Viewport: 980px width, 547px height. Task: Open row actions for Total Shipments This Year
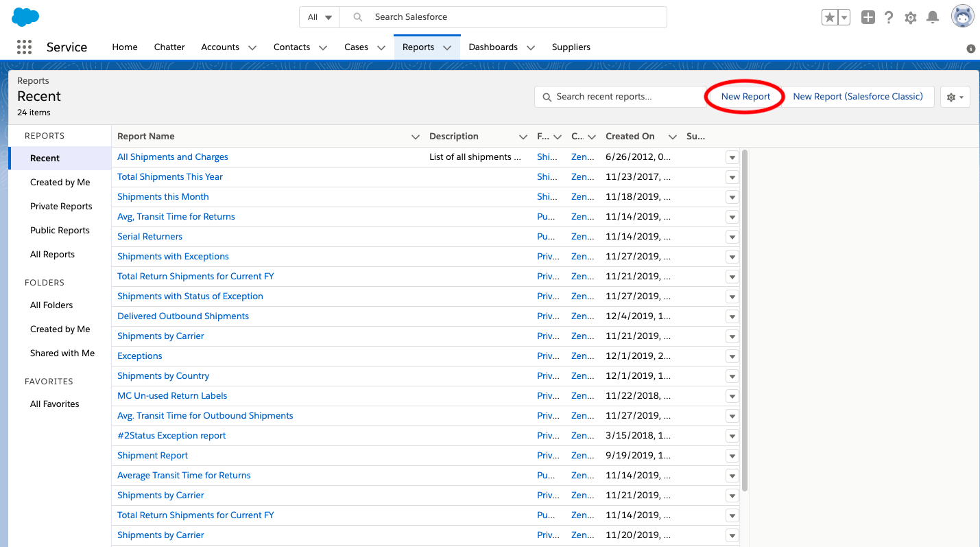pyautogui.click(x=732, y=177)
